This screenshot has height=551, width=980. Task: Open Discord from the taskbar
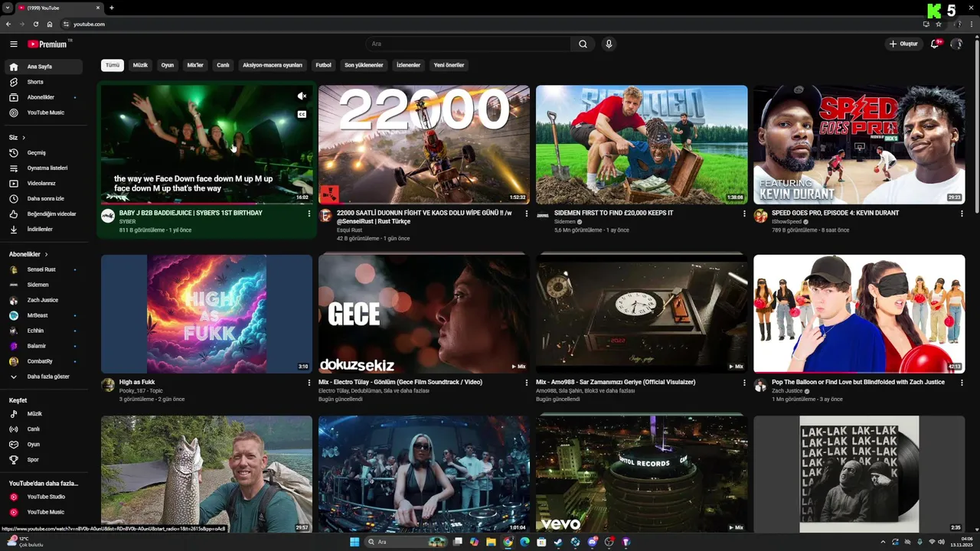tap(593, 542)
